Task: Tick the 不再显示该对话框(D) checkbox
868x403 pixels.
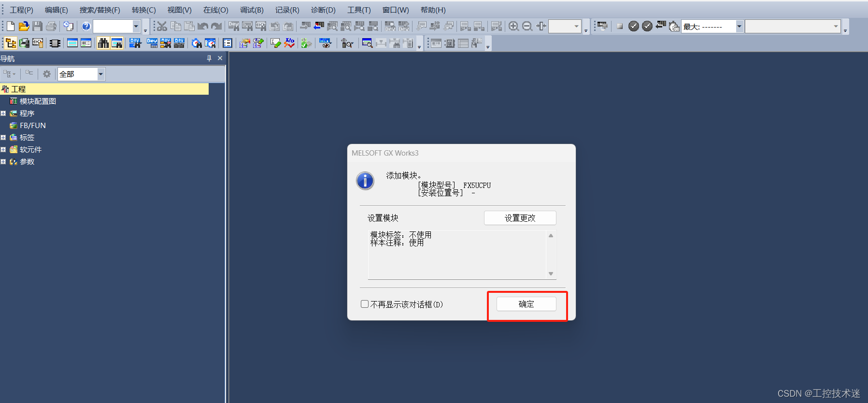Action: (365, 304)
